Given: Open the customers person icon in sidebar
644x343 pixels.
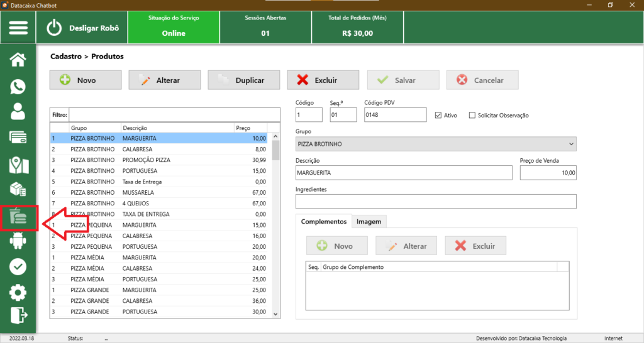Looking at the screenshot, I should [x=18, y=112].
